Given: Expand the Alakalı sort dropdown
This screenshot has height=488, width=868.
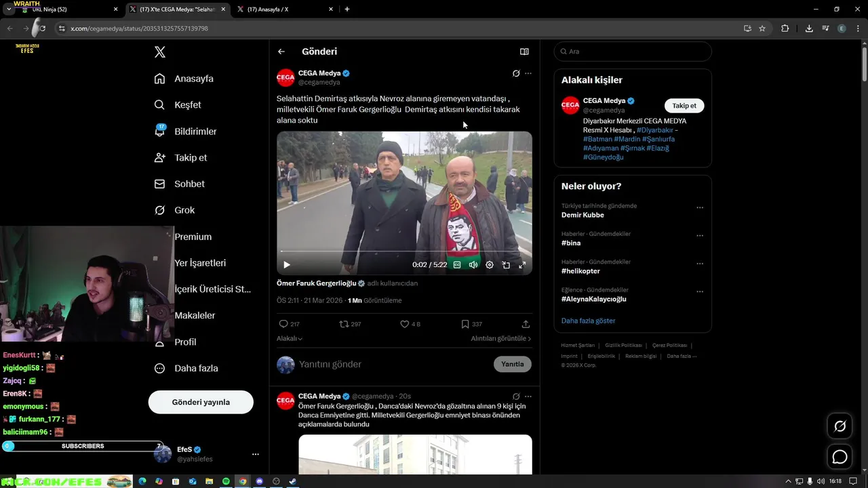Looking at the screenshot, I should click(x=290, y=338).
